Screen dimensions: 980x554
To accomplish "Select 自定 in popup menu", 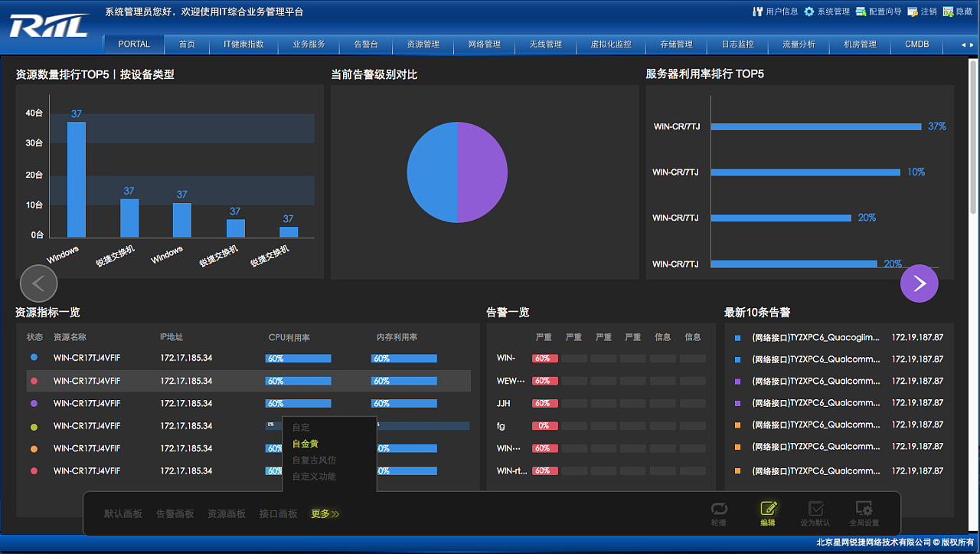I will [301, 428].
